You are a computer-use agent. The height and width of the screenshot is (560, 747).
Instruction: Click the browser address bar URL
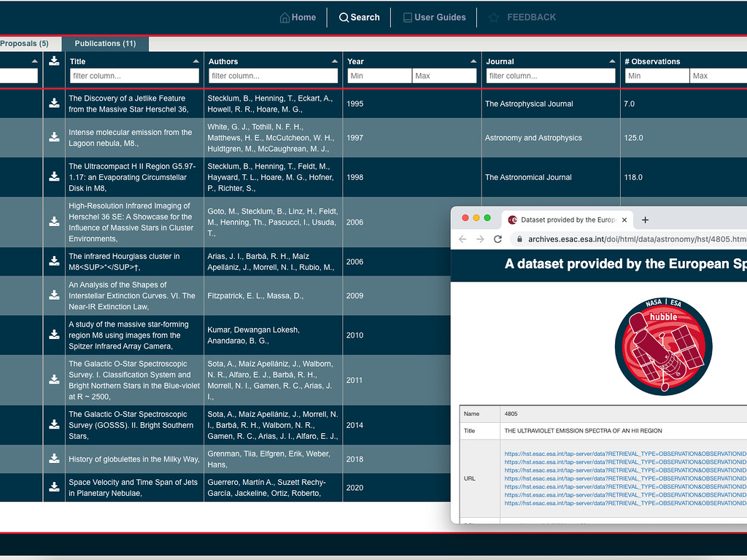click(637, 239)
